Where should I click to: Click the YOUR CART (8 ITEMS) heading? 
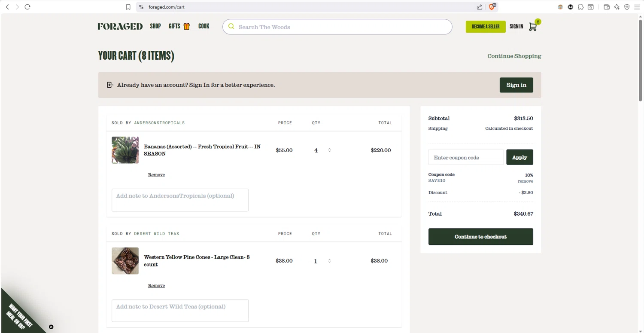[136, 55]
